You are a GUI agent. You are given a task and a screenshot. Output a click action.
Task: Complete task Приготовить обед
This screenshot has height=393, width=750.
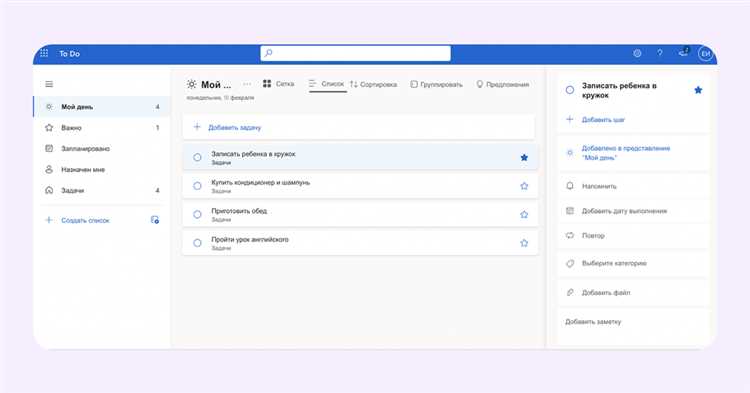click(x=197, y=214)
